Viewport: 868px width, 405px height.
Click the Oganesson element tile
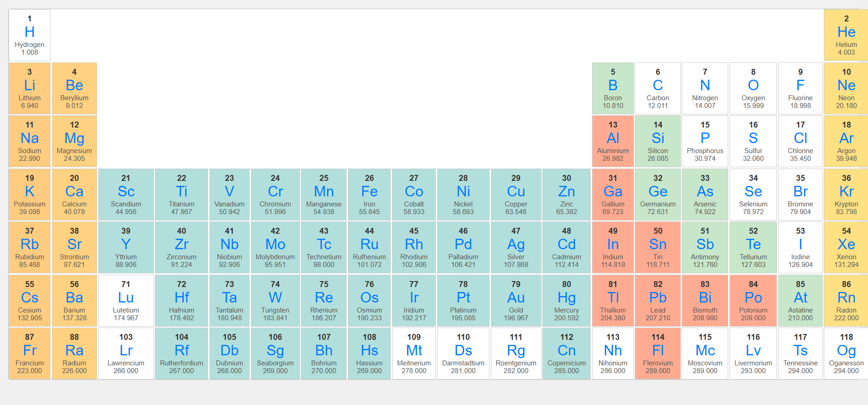tap(846, 354)
